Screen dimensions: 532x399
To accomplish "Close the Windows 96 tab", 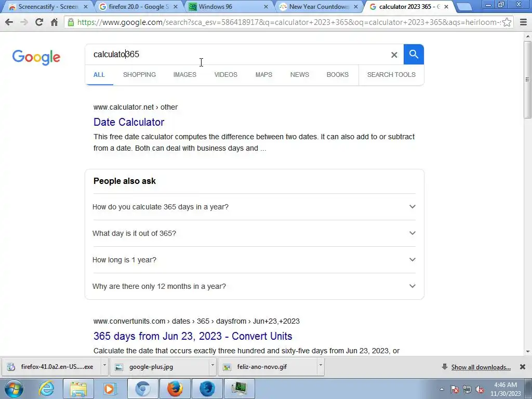I will click(x=266, y=6).
